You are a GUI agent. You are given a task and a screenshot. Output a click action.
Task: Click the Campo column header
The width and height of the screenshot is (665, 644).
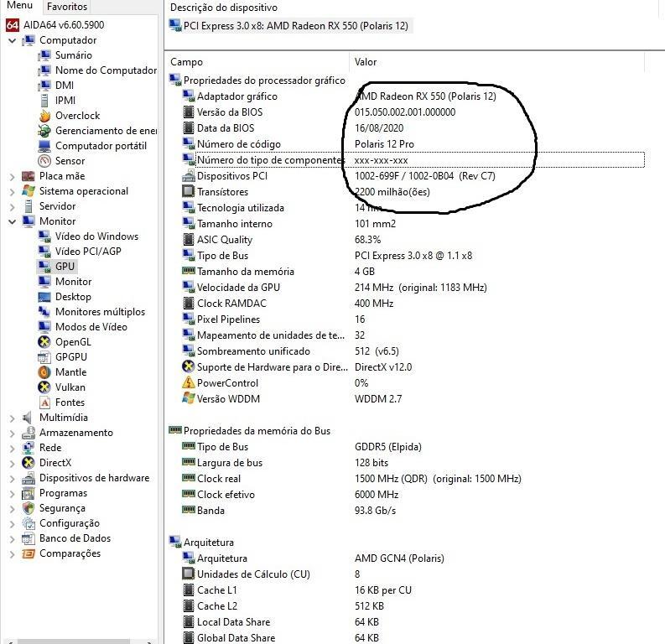257,62
